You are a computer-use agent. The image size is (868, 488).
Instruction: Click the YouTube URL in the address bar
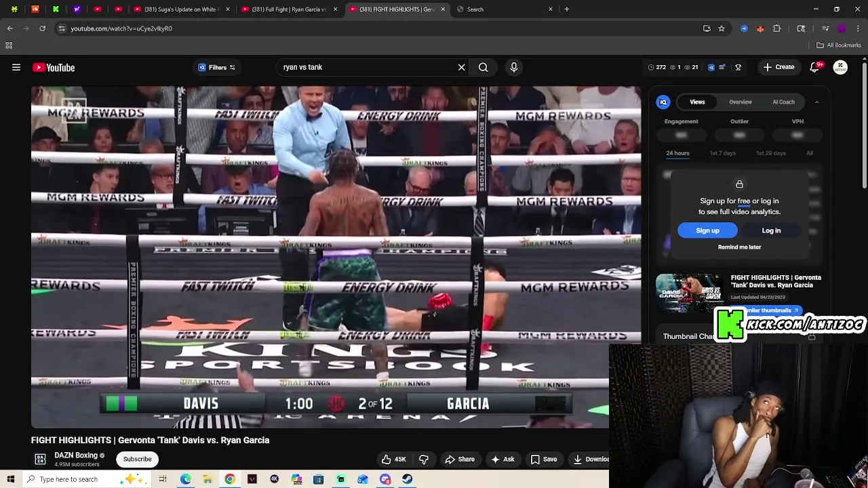[x=121, y=28]
